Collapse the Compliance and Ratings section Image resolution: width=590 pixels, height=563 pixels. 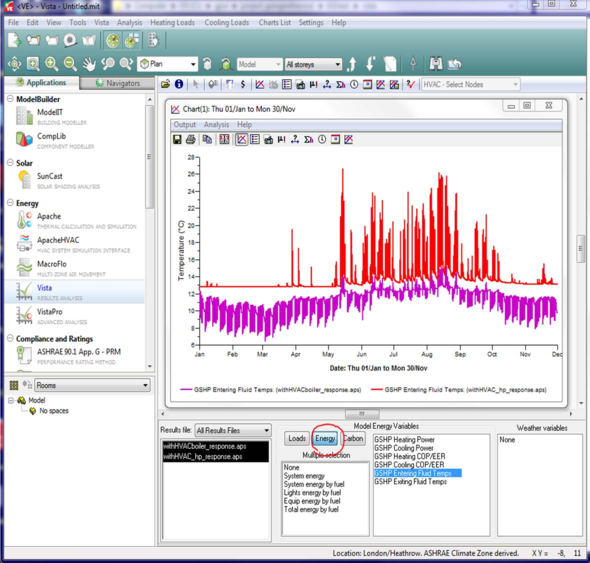(x=11, y=338)
